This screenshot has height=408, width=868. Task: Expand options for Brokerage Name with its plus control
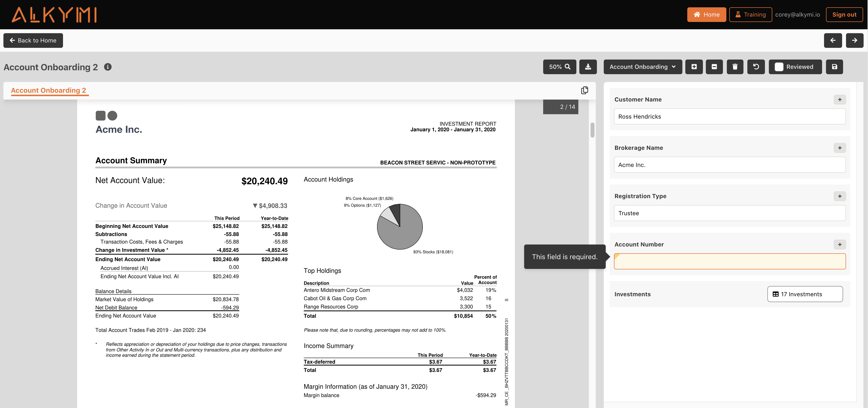840,148
